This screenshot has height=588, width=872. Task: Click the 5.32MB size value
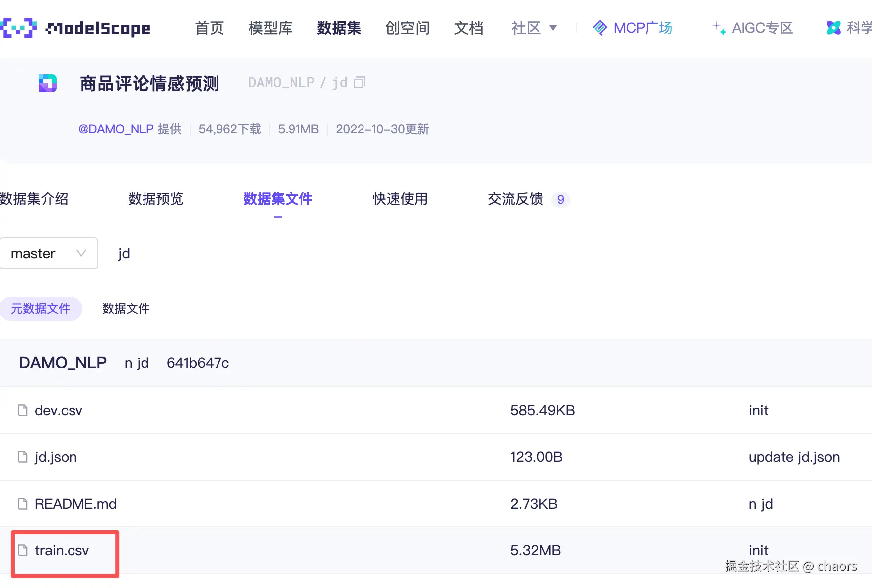535,550
